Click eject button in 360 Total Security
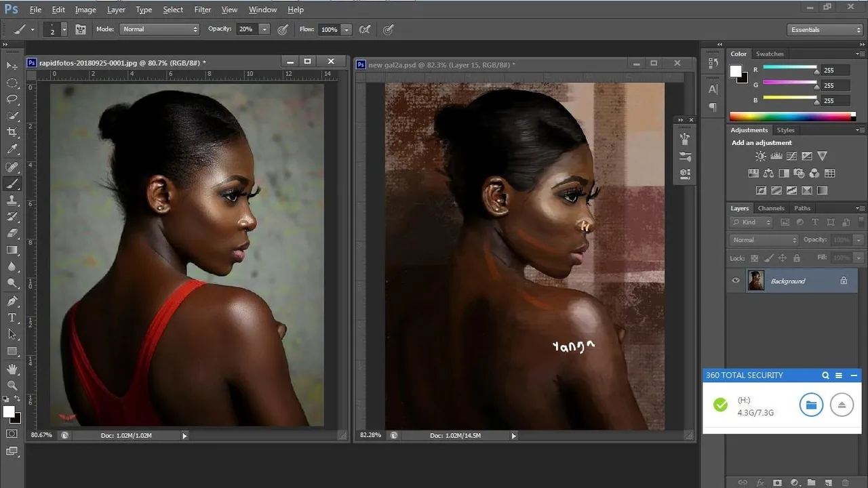 pos(842,405)
